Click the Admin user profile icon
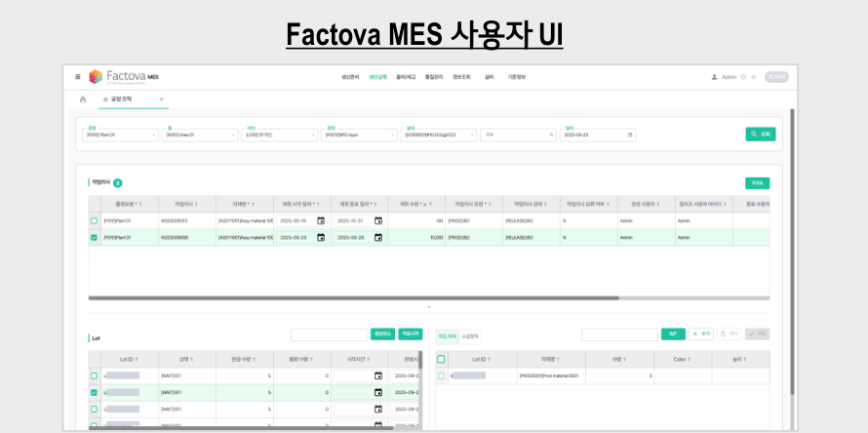The image size is (868, 433). [714, 77]
